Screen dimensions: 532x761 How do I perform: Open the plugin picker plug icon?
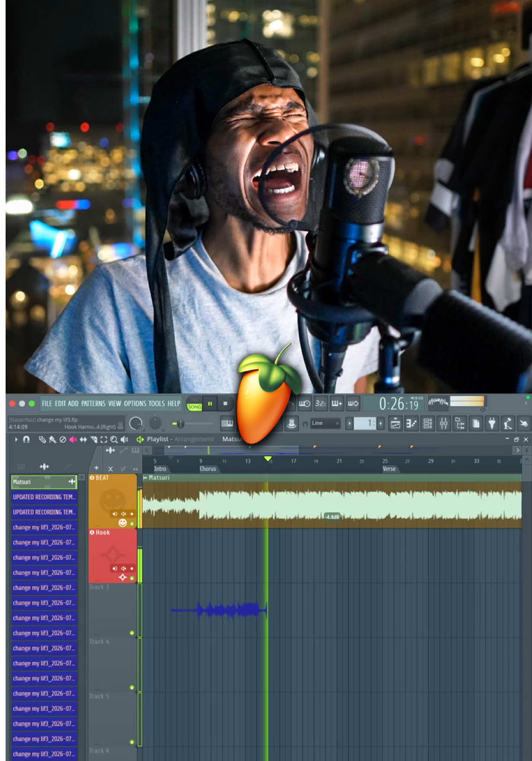point(492,424)
